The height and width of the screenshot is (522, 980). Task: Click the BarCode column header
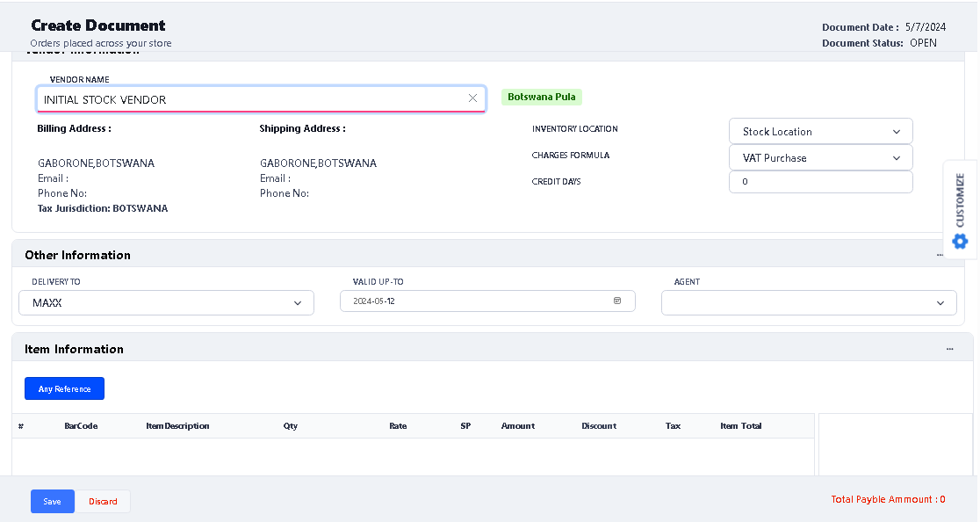pos(81,426)
